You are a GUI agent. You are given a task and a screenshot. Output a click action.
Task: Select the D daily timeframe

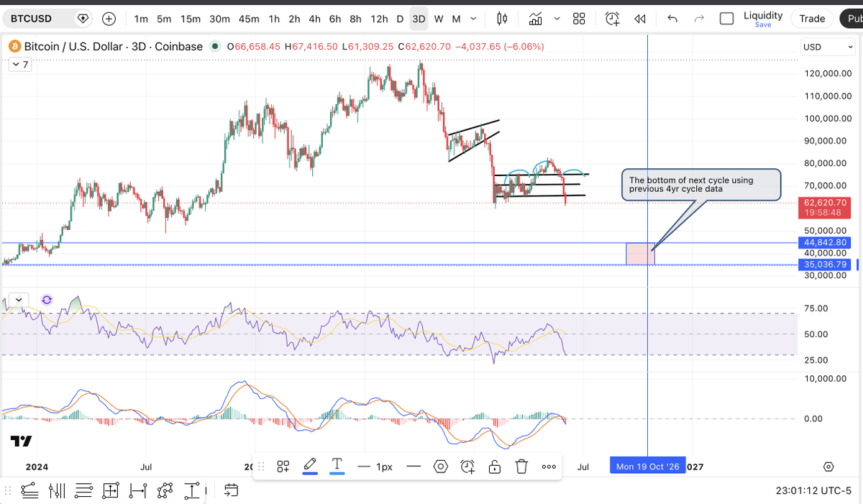click(x=400, y=19)
